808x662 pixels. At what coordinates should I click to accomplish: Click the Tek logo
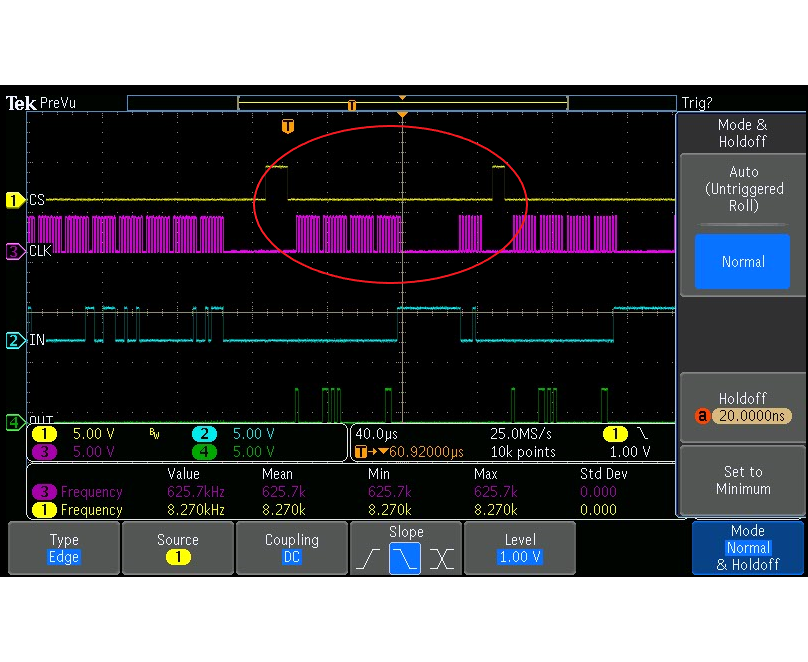point(22,102)
